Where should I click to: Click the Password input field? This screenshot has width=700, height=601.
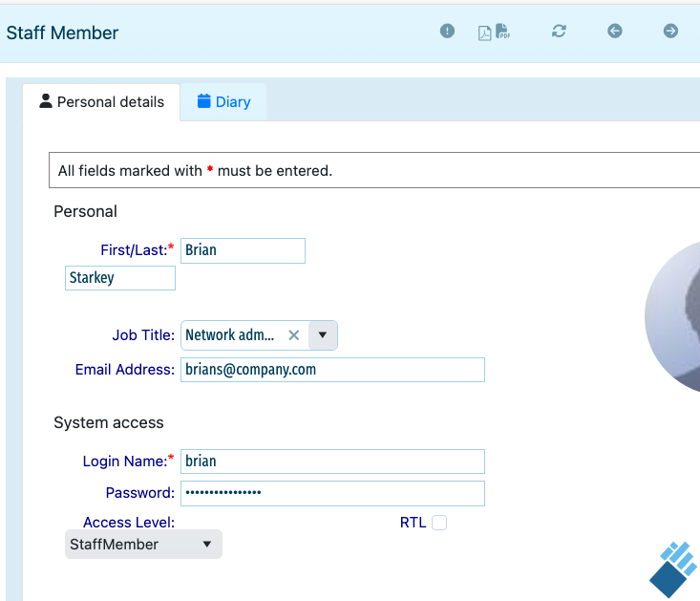332,493
